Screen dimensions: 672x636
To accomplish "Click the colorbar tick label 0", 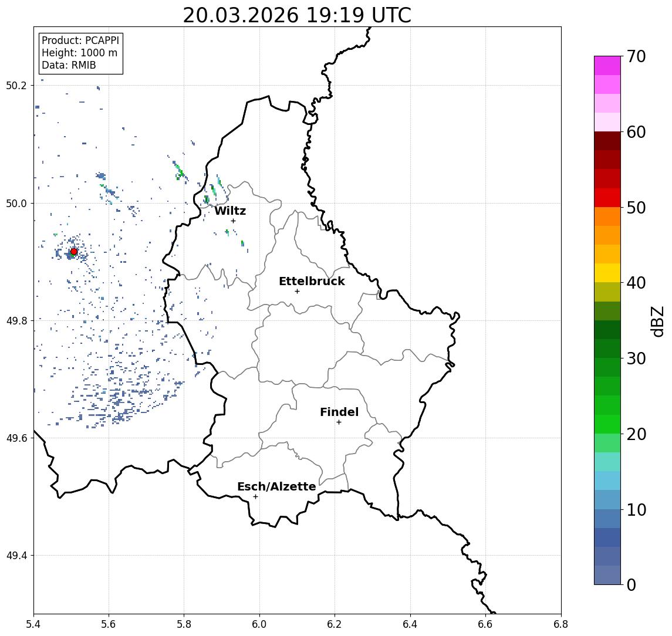I will (632, 585).
